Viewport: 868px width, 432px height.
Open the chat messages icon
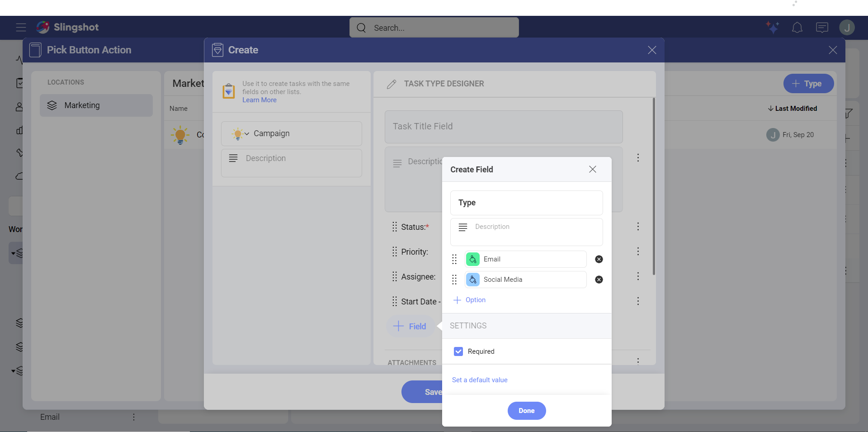coord(822,28)
